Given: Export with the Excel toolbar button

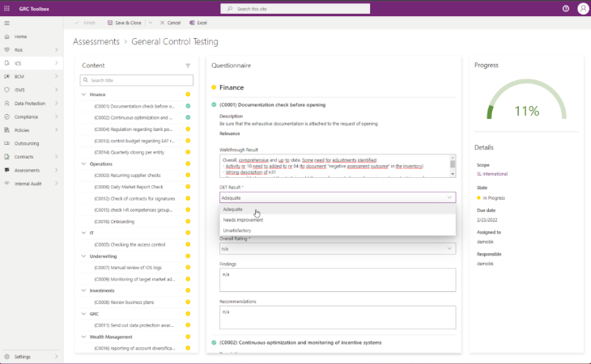Looking at the screenshot, I should pos(198,23).
